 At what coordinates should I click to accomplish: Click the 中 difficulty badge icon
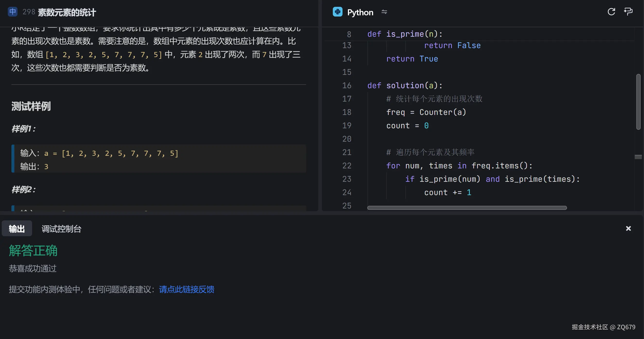pos(12,12)
